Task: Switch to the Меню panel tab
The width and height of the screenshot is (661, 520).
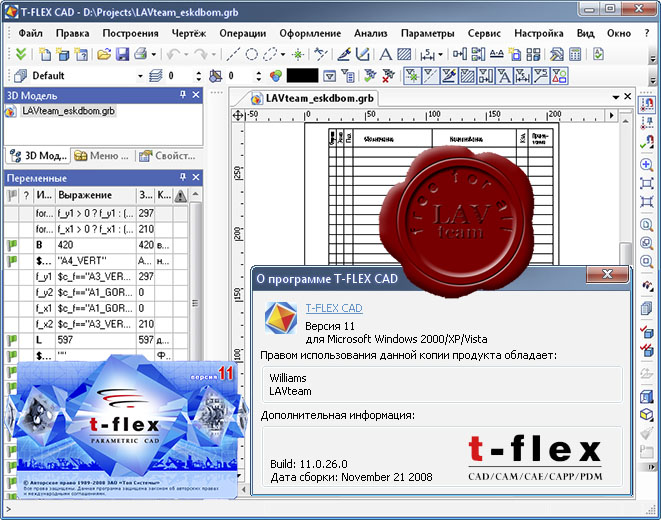Action: coord(101,156)
